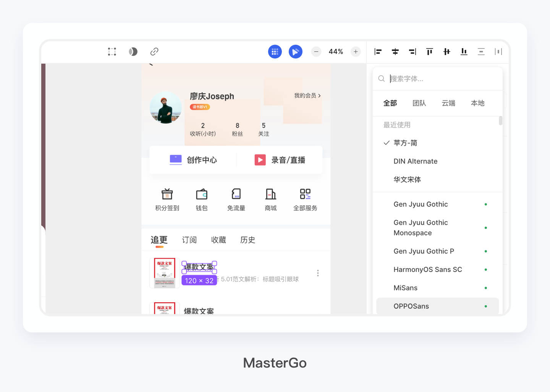Image resolution: width=550 pixels, height=392 pixels.
Task: Switch to the 团队 fonts tab
Action: 419,103
